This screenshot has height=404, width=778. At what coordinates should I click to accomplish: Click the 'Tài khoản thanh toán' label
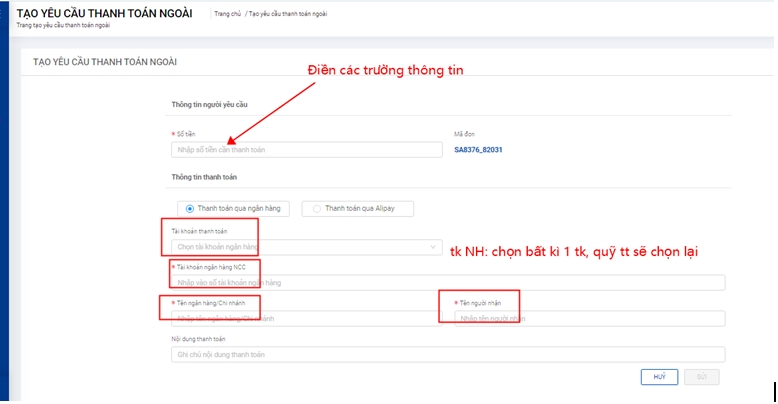click(x=199, y=231)
